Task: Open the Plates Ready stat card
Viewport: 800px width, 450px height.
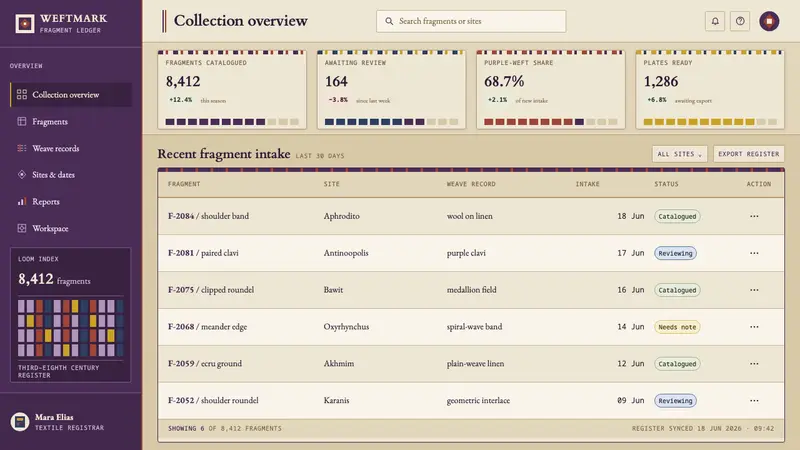Action: pos(710,90)
